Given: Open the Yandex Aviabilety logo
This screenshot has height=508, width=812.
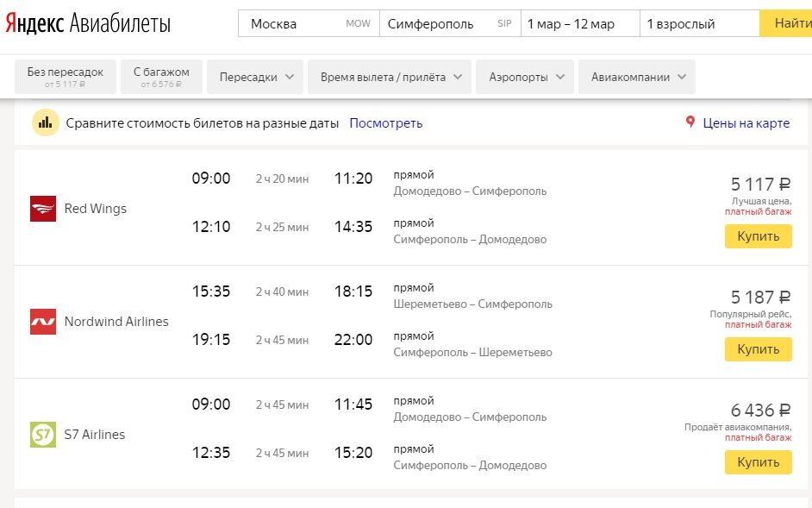Looking at the screenshot, I should coord(88,23).
